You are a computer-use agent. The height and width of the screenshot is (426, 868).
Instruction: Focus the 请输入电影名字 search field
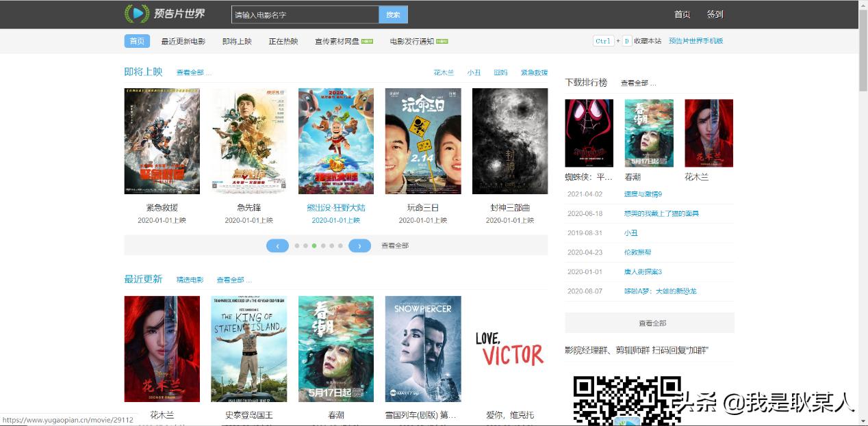click(x=305, y=14)
